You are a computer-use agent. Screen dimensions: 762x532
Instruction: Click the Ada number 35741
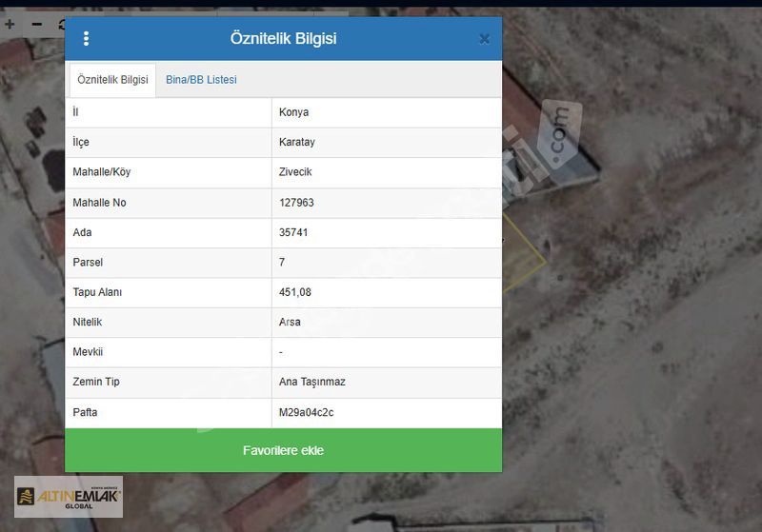tap(293, 232)
